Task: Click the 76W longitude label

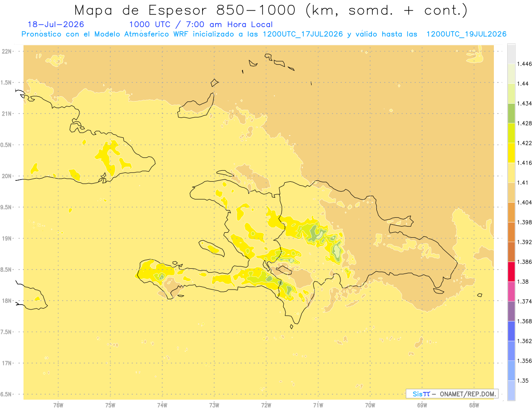Action: click(x=58, y=405)
